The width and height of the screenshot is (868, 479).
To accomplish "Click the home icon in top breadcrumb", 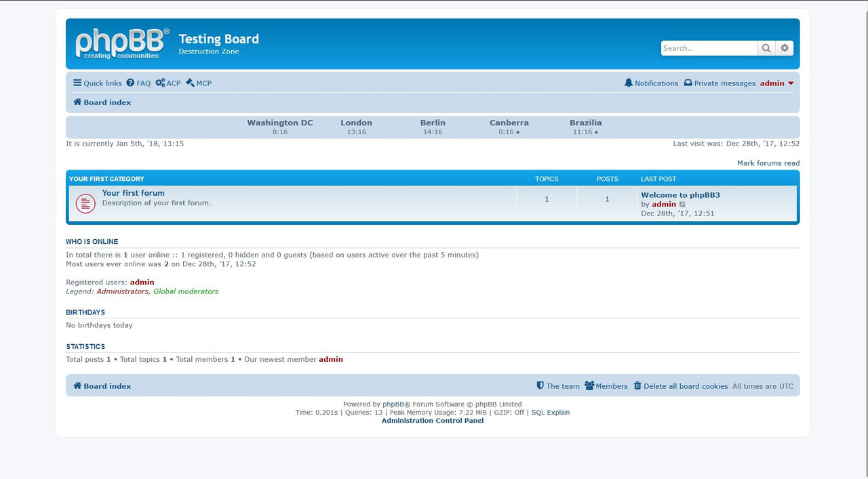I will [77, 102].
